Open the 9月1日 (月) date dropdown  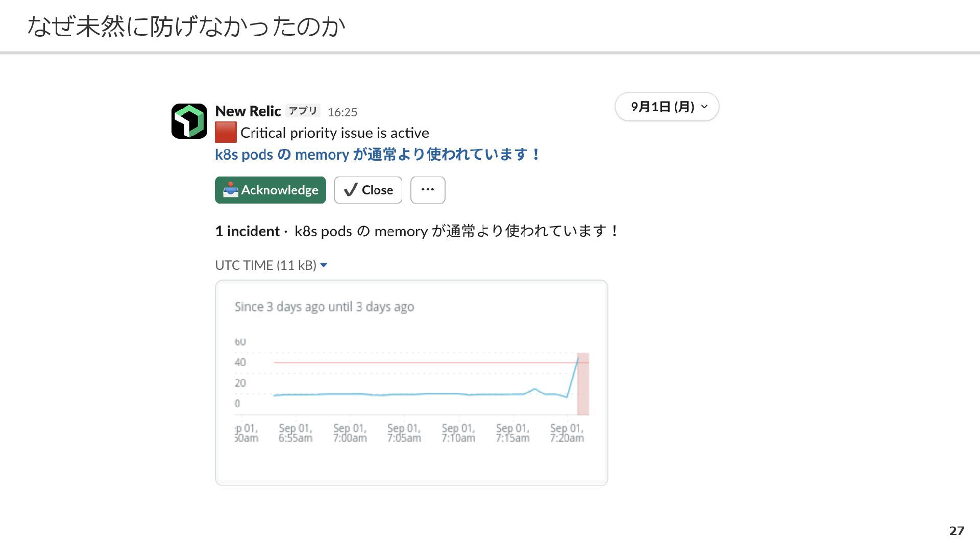(667, 107)
